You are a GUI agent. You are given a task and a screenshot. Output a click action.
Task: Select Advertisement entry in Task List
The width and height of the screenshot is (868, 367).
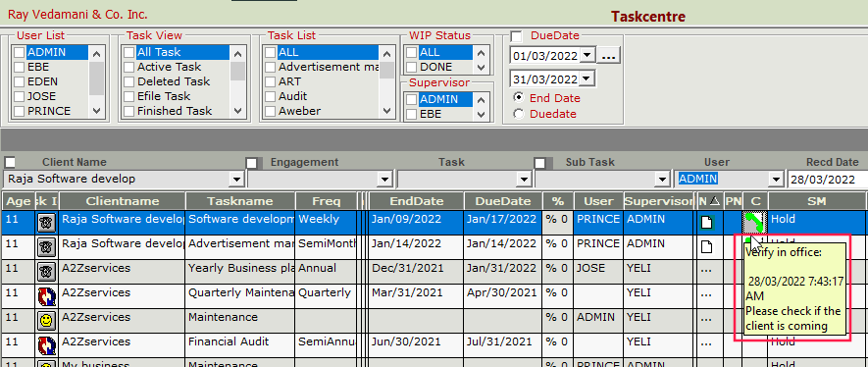tap(329, 67)
